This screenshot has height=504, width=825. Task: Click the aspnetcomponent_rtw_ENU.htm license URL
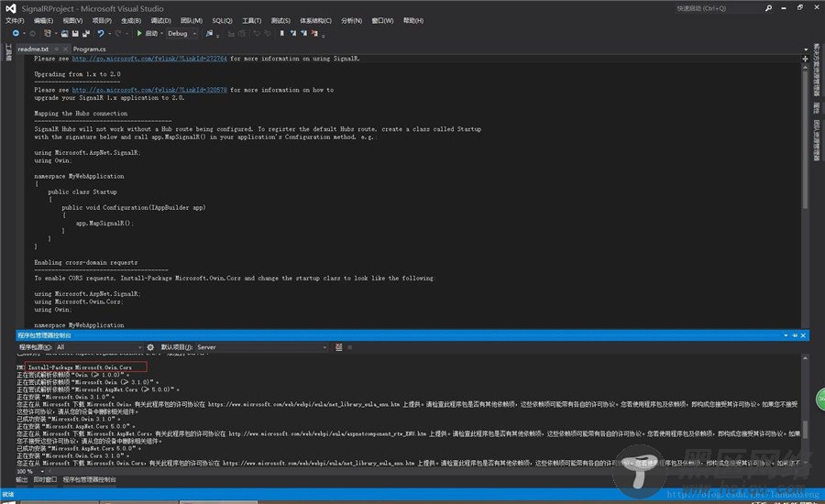click(x=327, y=433)
